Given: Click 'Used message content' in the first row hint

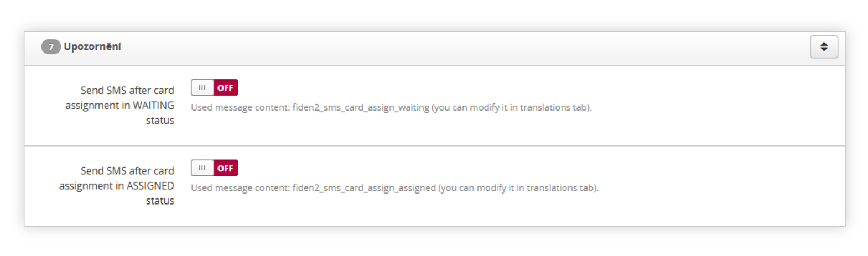Looking at the screenshot, I should tap(240, 107).
